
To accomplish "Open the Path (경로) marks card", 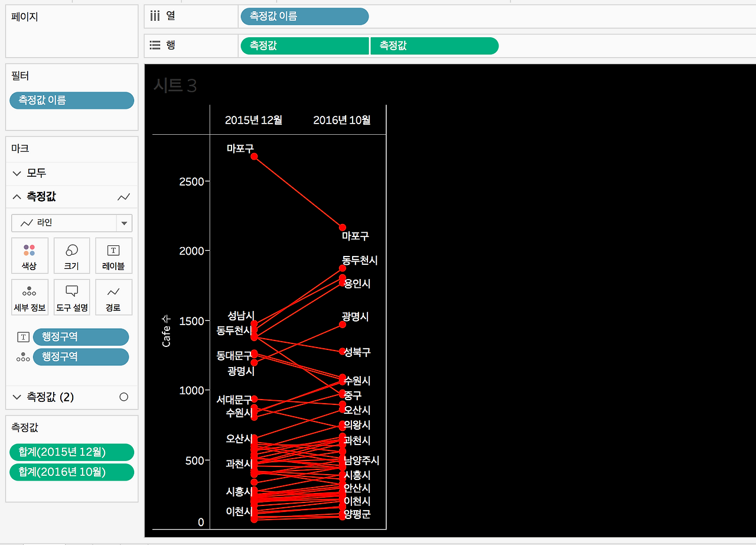I will (x=113, y=297).
